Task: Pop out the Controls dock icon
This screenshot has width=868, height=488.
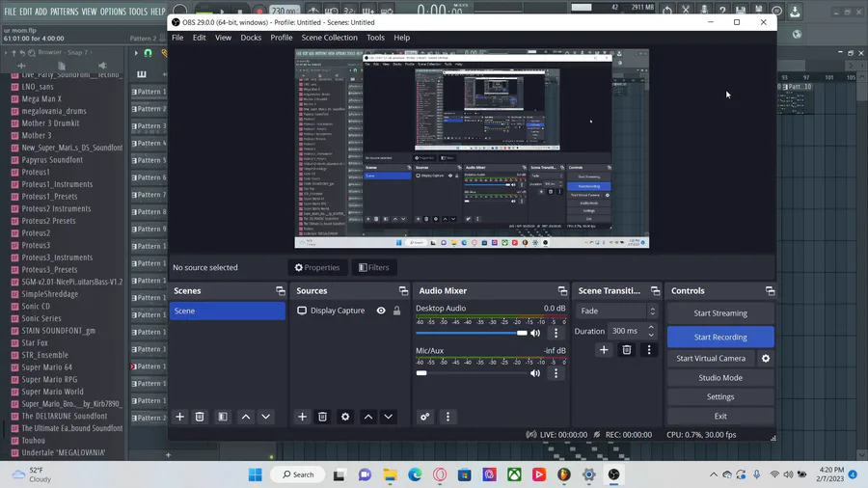Action: (x=770, y=291)
